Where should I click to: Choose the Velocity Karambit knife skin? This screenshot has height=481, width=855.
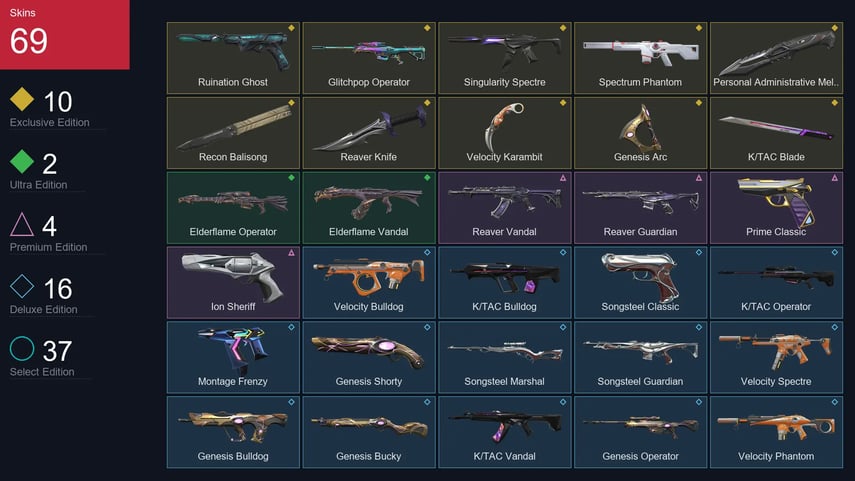point(505,133)
